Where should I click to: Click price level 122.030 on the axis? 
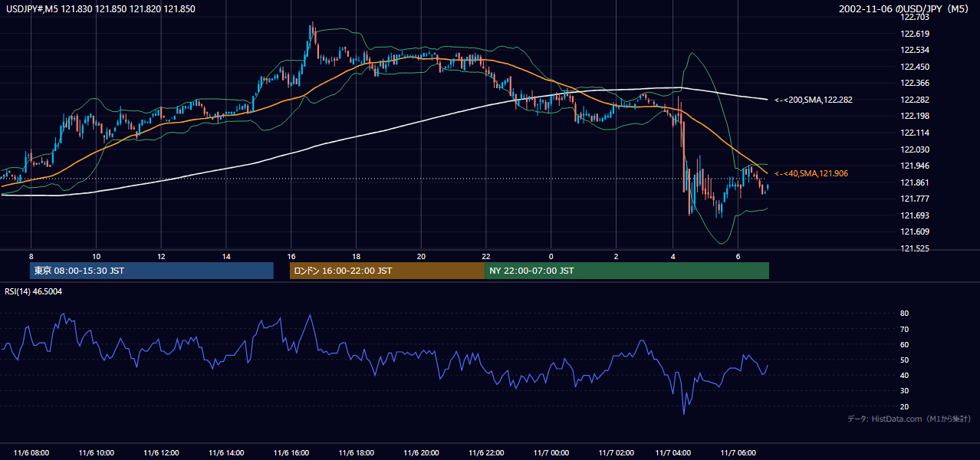click(916, 149)
